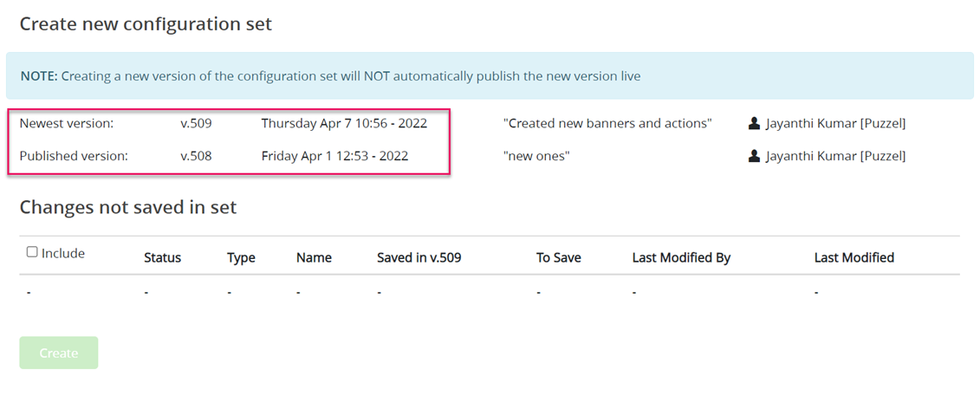Click the 'Last Modified' column header
980x402 pixels.
[853, 257]
